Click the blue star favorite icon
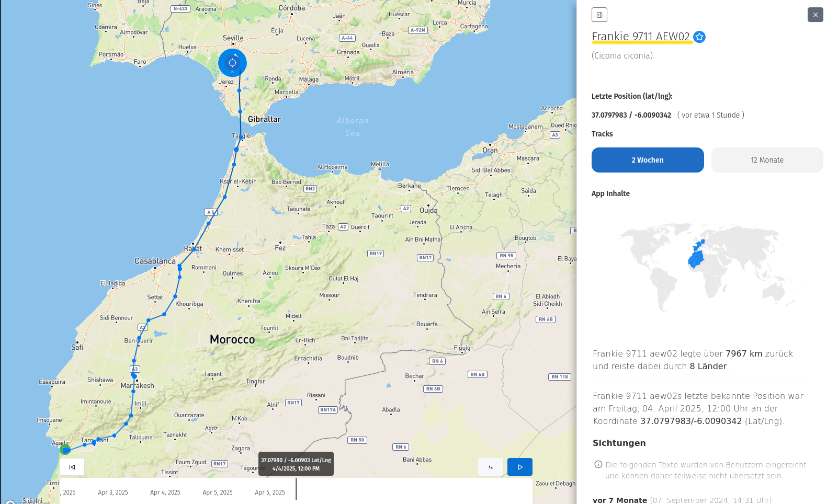Viewport: 838px width, 504px height. pyautogui.click(x=699, y=37)
